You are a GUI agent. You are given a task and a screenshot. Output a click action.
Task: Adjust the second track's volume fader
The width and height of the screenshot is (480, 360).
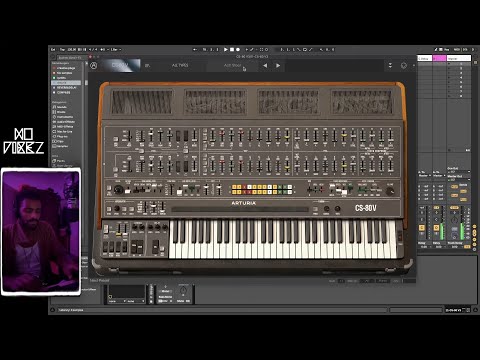442,223
